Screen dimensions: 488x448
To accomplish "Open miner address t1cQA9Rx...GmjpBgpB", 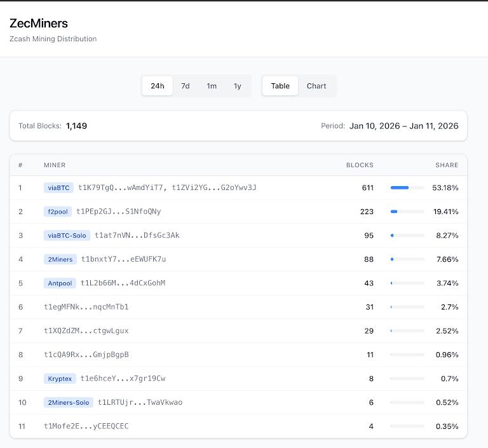I will click(86, 355).
